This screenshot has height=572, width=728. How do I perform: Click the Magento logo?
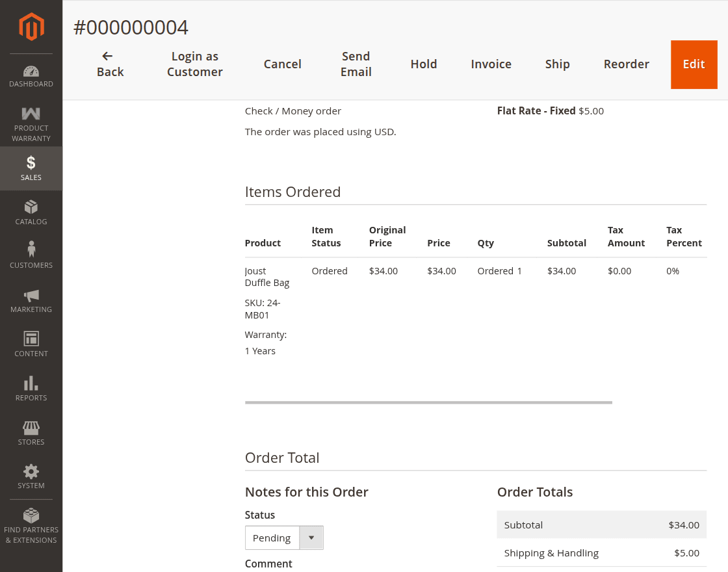point(31,26)
